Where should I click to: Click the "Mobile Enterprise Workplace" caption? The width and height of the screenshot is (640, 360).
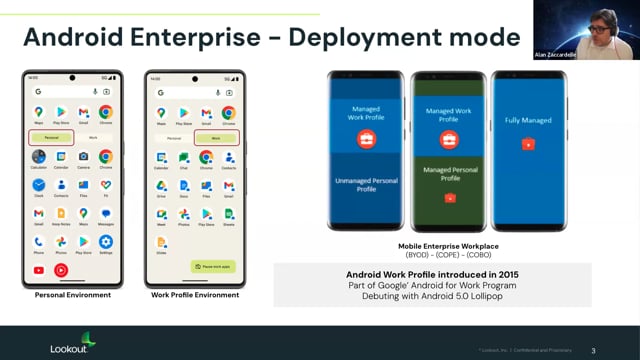tap(448, 246)
